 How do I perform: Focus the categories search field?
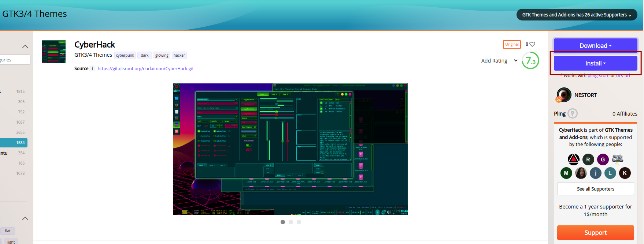pyautogui.click(x=15, y=60)
